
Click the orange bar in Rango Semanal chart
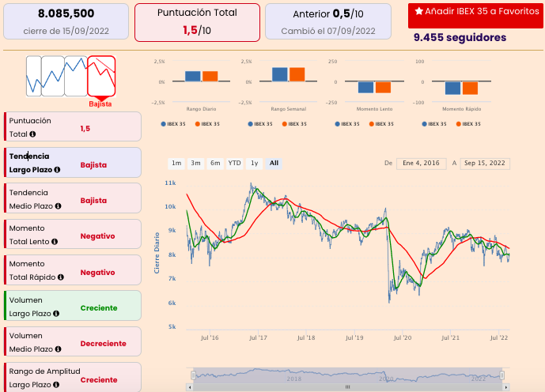297,74
